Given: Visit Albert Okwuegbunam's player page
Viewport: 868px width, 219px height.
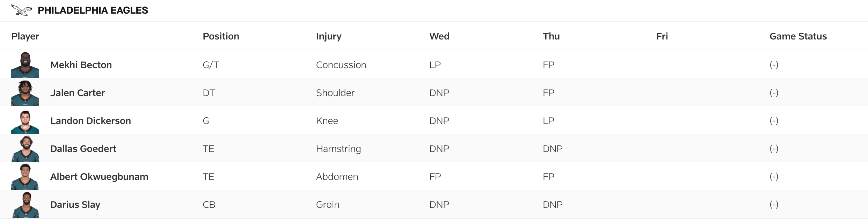Looking at the screenshot, I should [99, 177].
